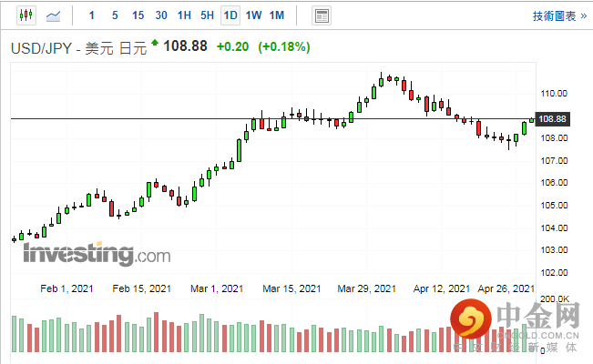Click the Apr 26, 2021 date label
593x364 pixels.
tap(506, 288)
